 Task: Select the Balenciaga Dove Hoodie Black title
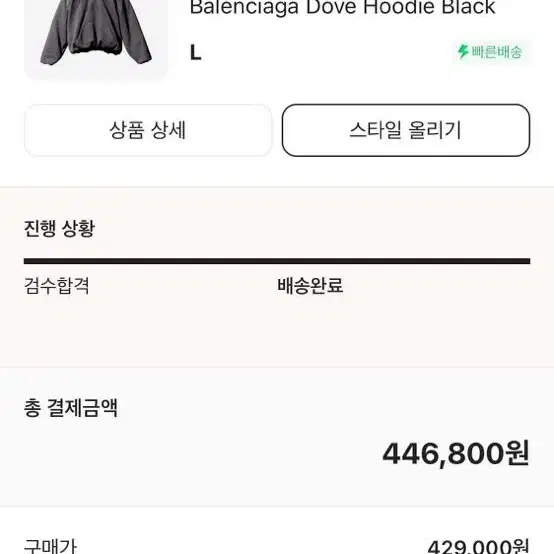click(342, 7)
